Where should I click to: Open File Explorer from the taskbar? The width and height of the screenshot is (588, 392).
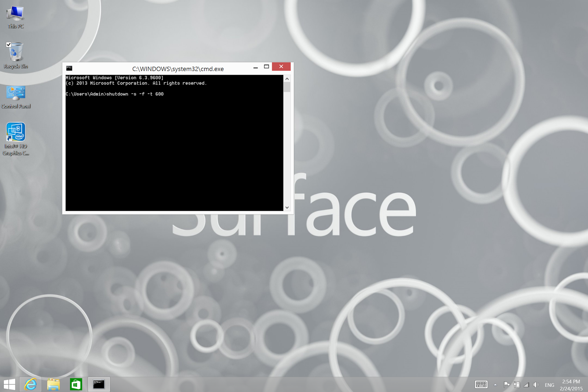(53, 385)
